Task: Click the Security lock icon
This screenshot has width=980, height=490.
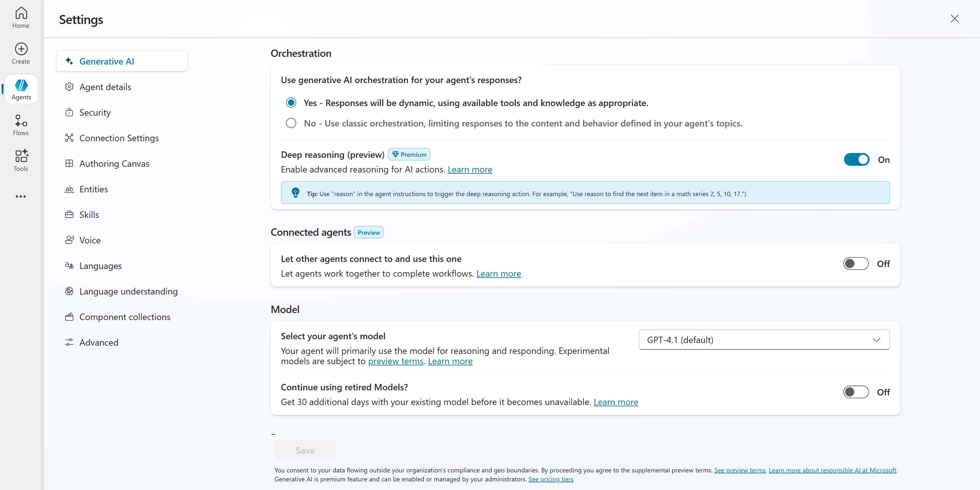Action: [69, 112]
